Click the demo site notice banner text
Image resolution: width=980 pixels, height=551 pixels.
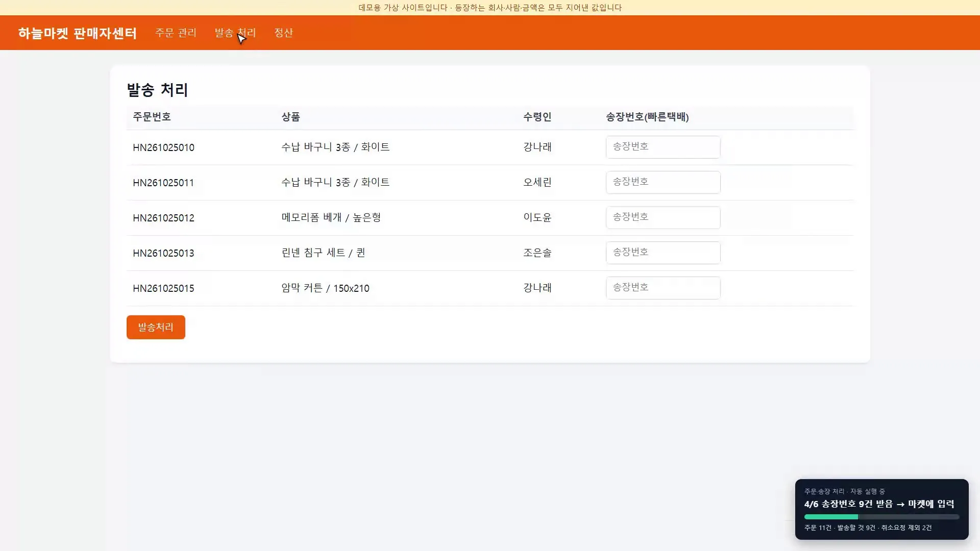coord(490,8)
